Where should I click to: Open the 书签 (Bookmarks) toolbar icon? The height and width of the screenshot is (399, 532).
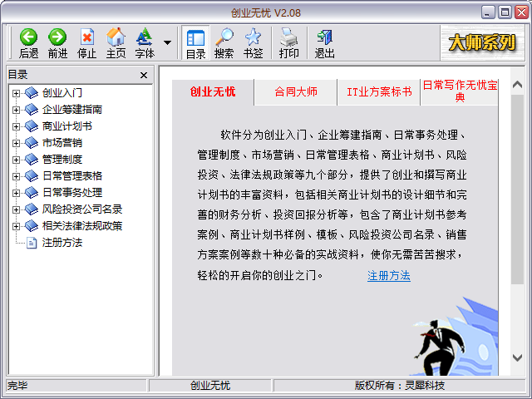pyautogui.click(x=253, y=42)
